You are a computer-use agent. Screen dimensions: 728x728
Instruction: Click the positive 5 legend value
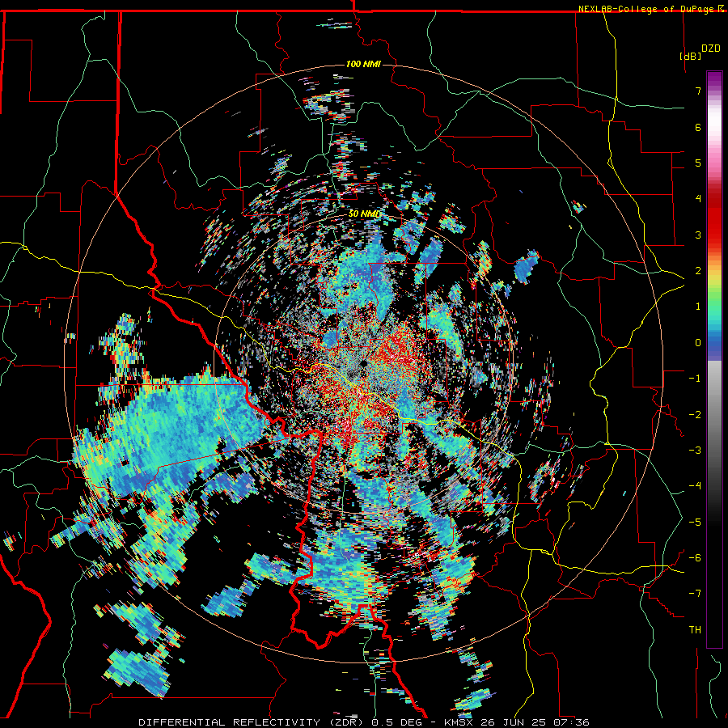tap(698, 163)
